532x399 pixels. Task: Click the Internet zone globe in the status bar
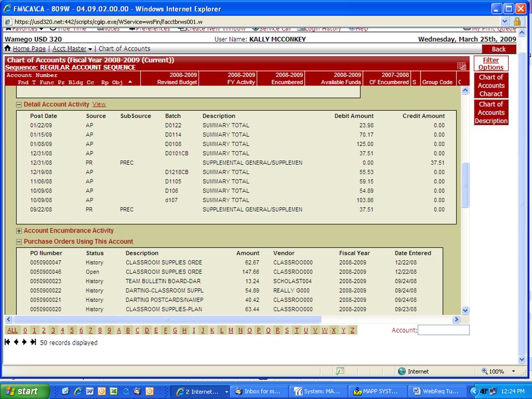coord(402,371)
